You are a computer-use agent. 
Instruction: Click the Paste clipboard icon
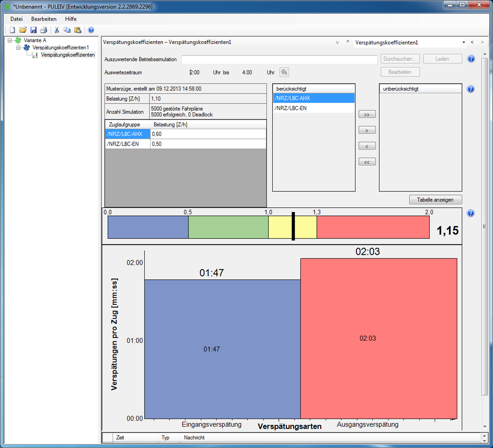[x=78, y=30]
